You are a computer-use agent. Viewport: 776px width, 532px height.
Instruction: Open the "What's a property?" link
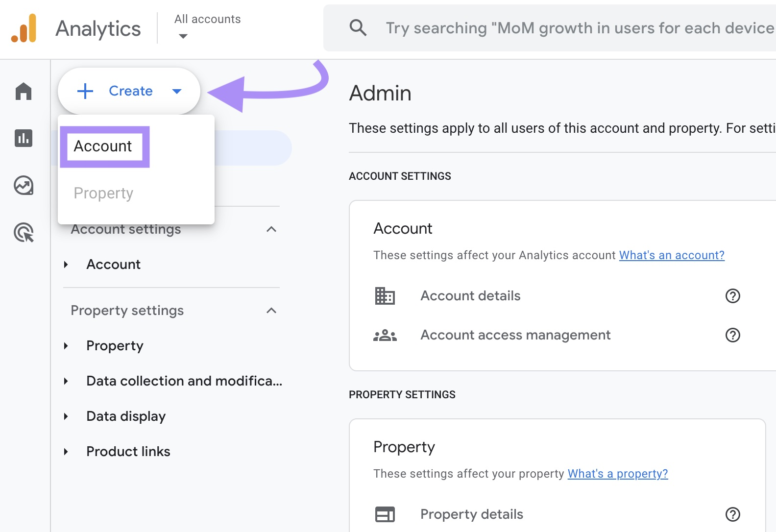pyautogui.click(x=617, y=474)
